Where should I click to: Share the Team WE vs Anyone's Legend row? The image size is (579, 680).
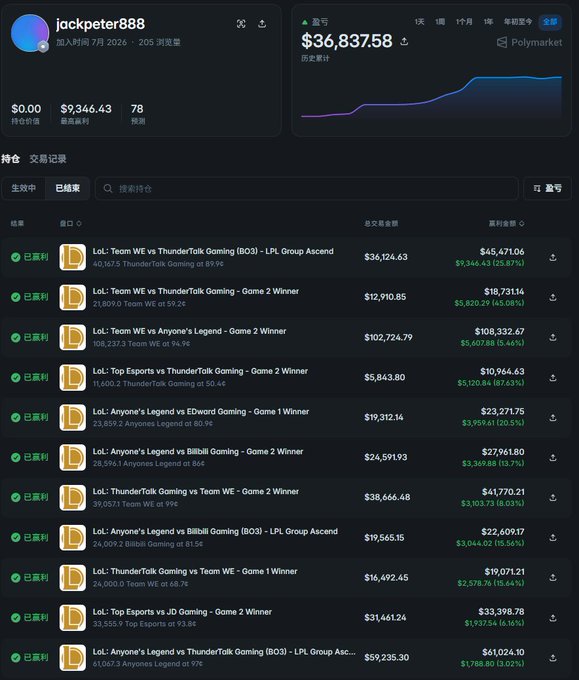[553, 337]
